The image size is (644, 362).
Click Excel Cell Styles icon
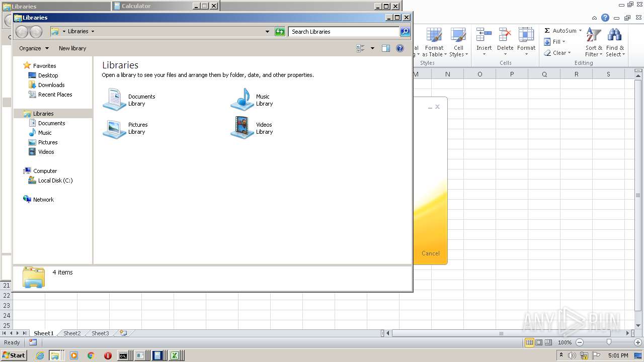coord(458,43)
